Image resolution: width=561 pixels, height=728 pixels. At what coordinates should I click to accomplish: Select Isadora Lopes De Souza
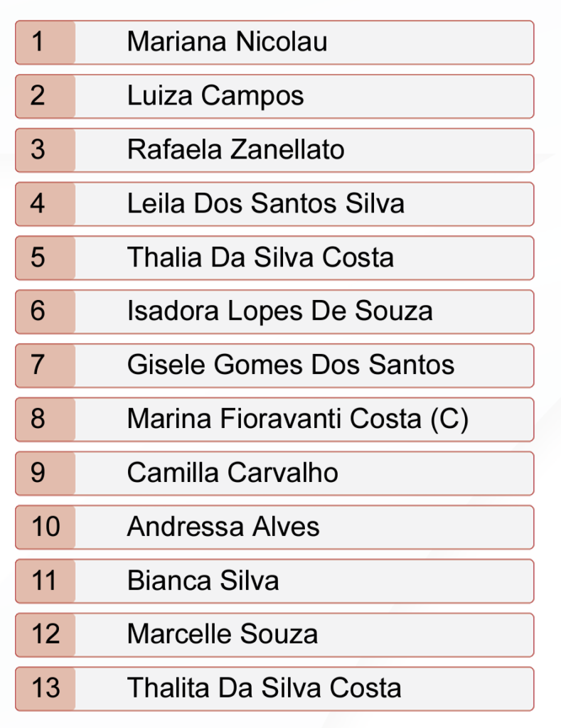[279, 311]
